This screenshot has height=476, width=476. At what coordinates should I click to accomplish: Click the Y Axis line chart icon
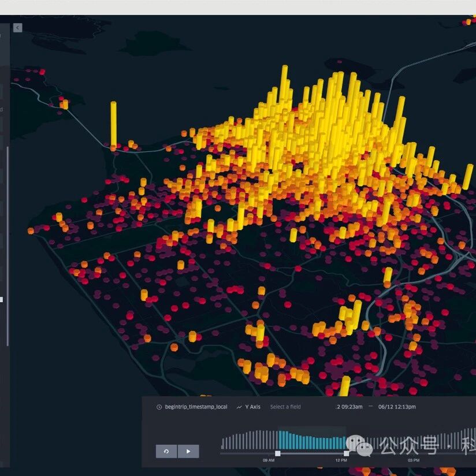pyautogui.click(x=239, y=407)
